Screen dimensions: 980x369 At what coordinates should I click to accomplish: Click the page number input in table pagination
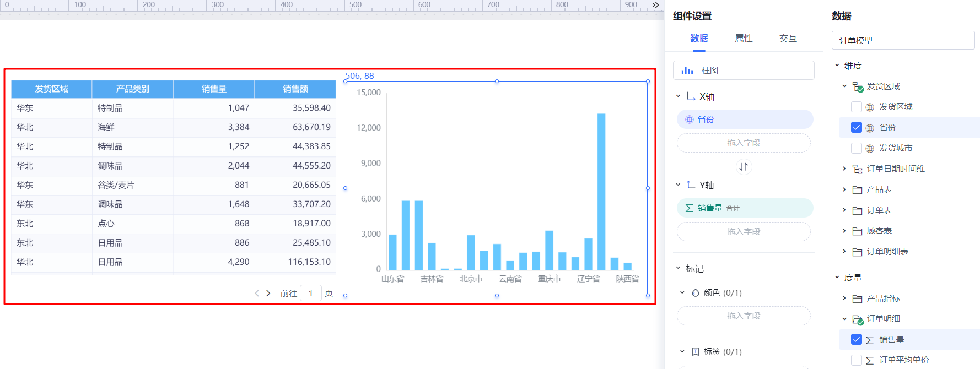311,294
